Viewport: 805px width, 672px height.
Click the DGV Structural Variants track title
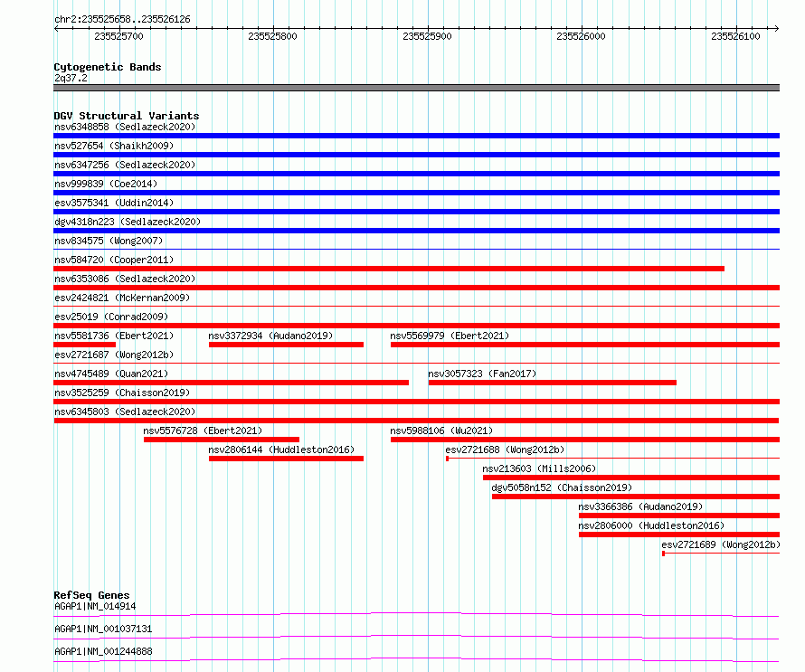(127, 116)
